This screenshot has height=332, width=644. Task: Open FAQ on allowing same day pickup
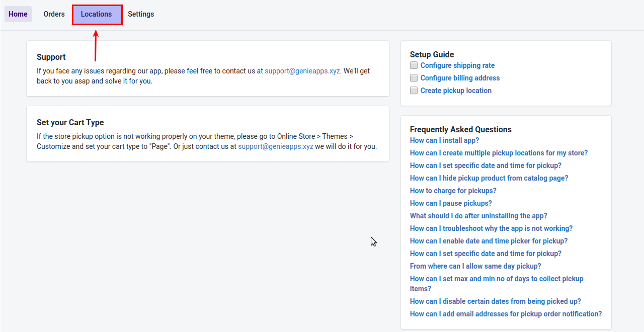(475, 266)
